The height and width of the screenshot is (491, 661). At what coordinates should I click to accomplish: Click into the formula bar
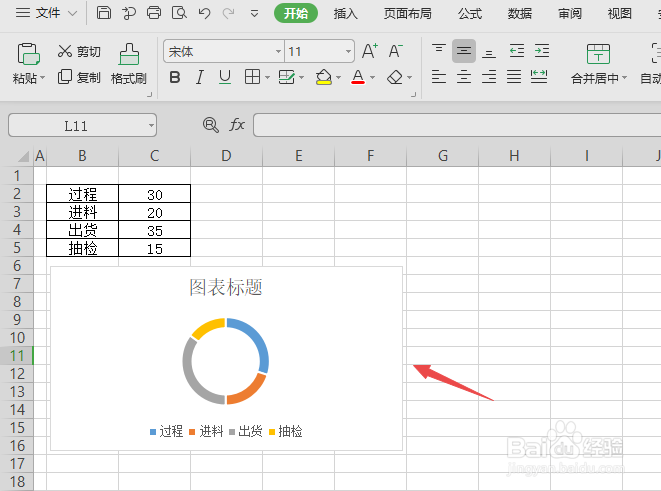coord(457,125)
